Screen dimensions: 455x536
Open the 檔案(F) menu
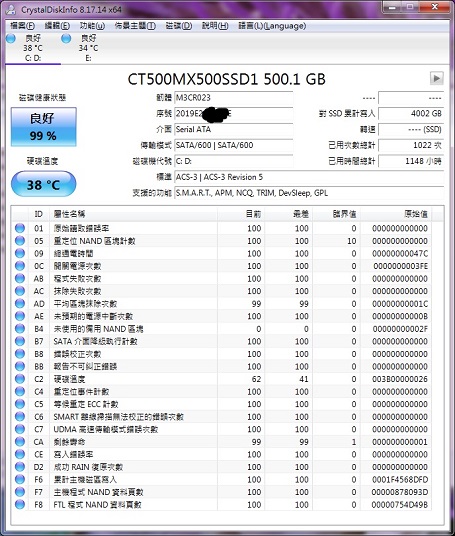coord(23,26)
